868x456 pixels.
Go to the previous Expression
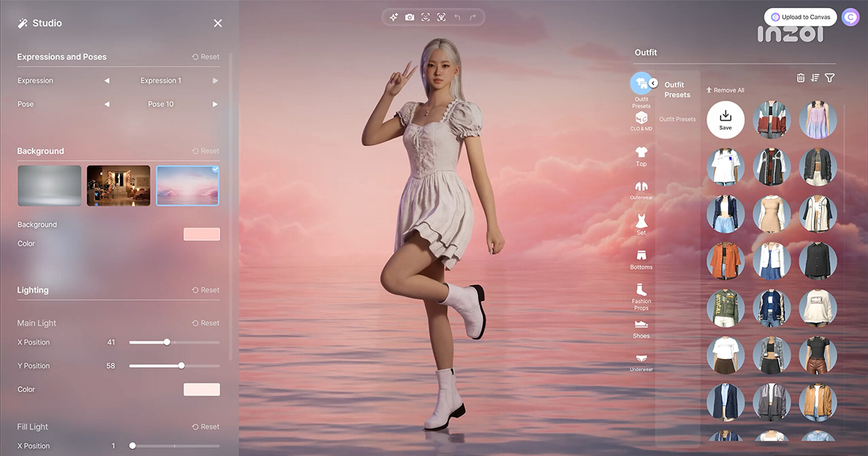pyautogui.click(x=107, y=81)
